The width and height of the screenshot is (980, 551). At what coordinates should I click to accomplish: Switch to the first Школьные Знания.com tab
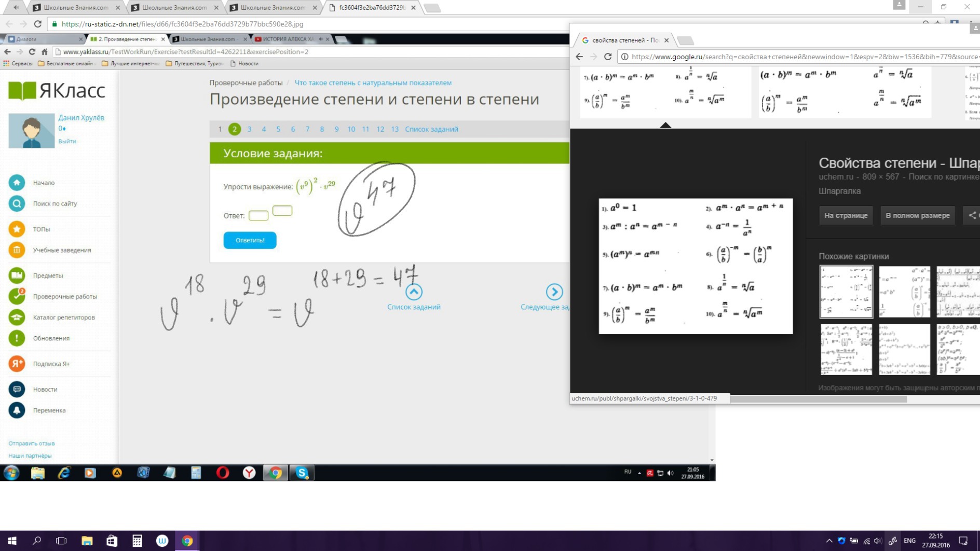pos(75,8)
